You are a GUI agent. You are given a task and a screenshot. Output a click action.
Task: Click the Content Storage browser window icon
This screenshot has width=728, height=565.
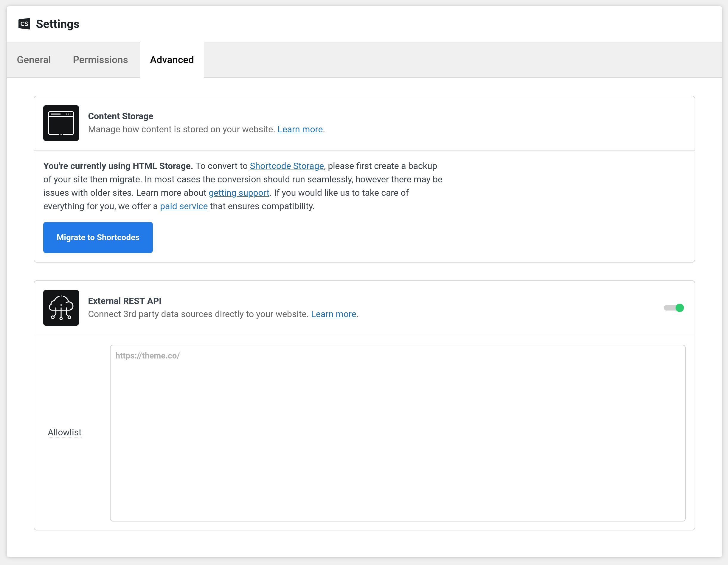click(x=61, y=123)
